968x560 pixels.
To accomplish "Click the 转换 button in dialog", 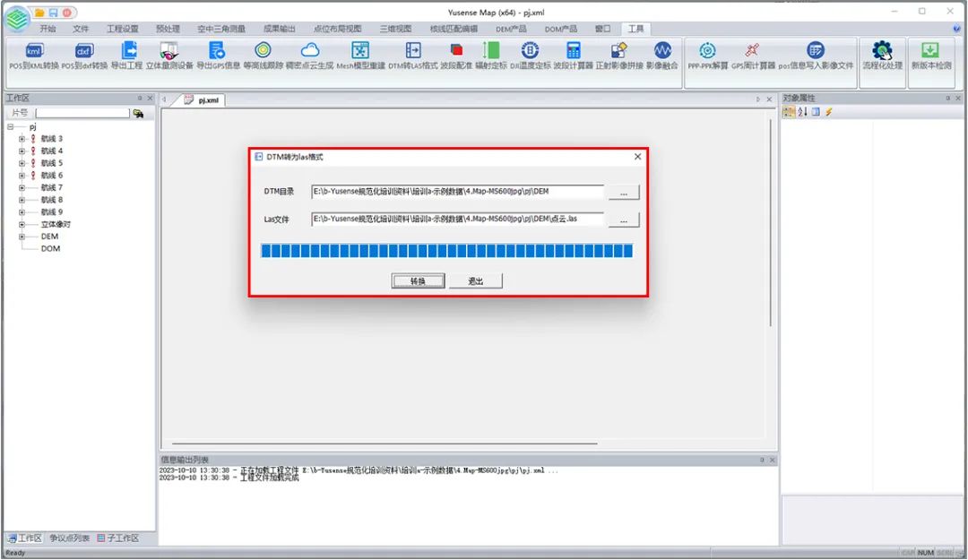I will (x=418, y=281).
